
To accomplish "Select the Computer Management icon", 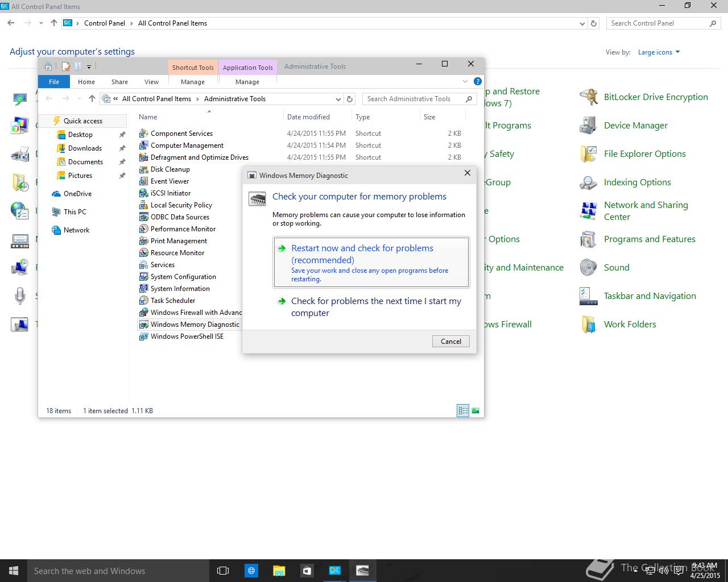I will tap(143, 145).
